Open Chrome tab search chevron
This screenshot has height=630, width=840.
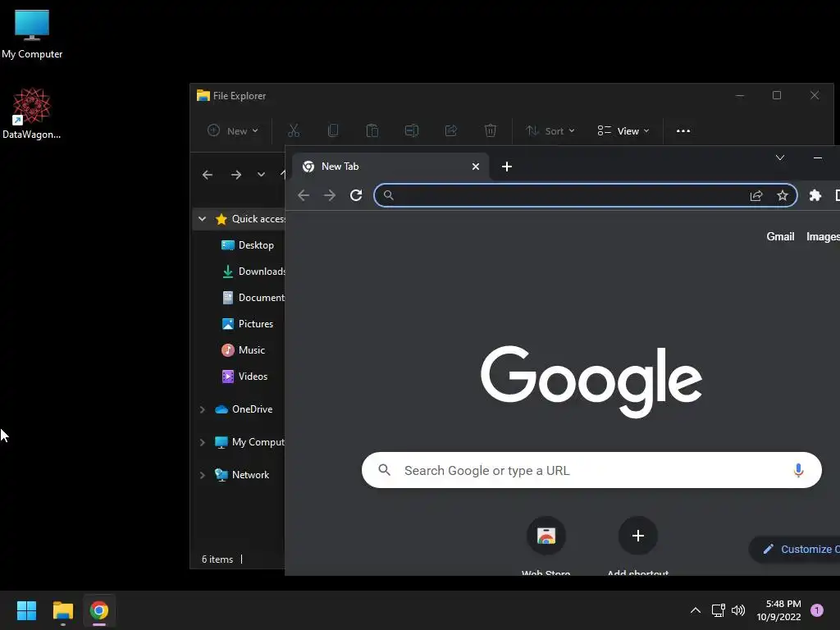point(780,157)
